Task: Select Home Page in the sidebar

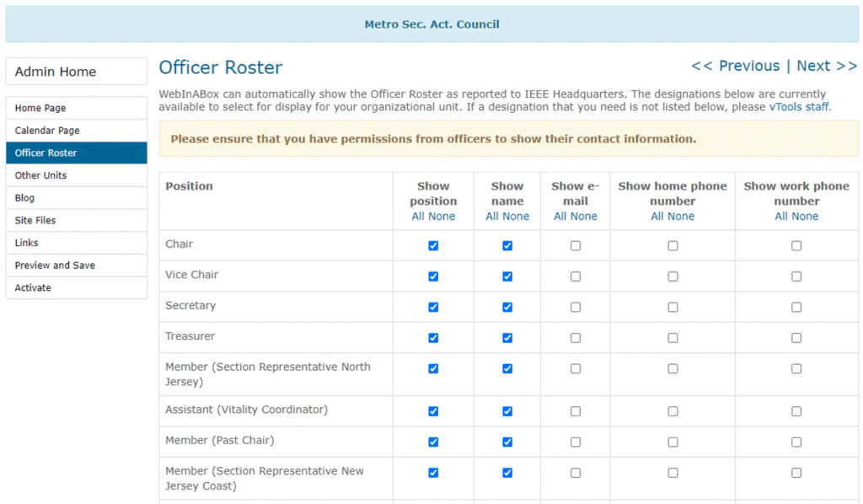Action: click(x=77, y=108)
